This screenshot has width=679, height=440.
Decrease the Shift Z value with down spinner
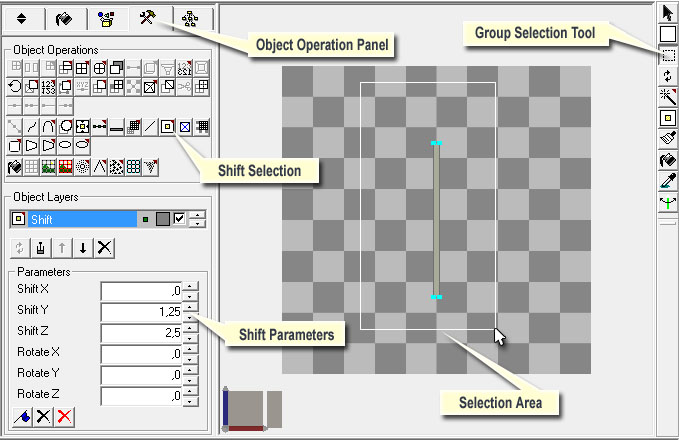191,337
